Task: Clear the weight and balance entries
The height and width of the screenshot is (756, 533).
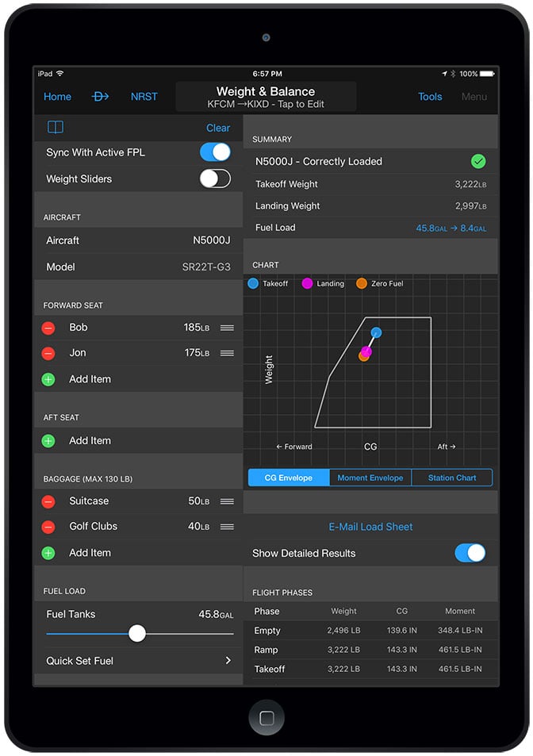Action: [x=218, y=128]
